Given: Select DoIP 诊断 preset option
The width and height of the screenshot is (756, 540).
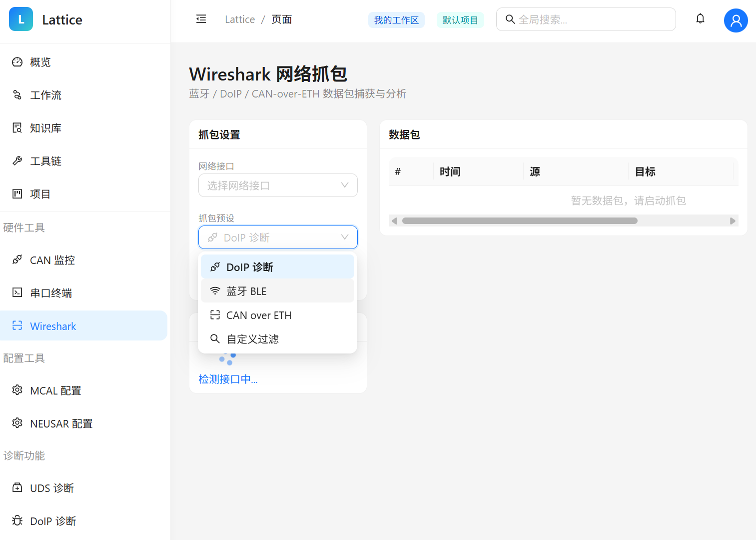Looking at the screenshot, I should click(277, 267).
